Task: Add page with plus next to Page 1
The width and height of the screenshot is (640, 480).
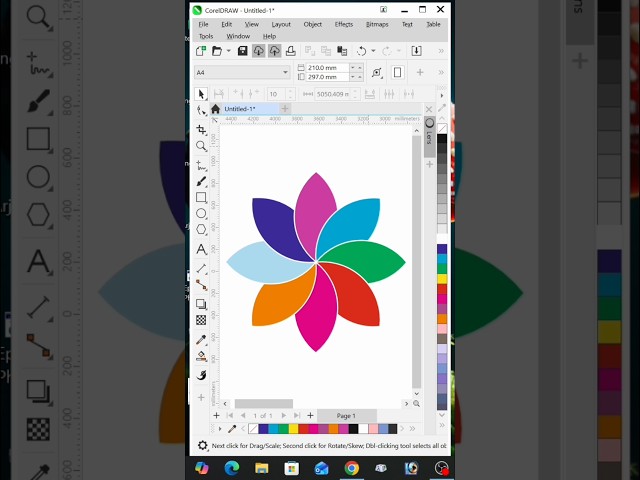Action: click(310, 416)
